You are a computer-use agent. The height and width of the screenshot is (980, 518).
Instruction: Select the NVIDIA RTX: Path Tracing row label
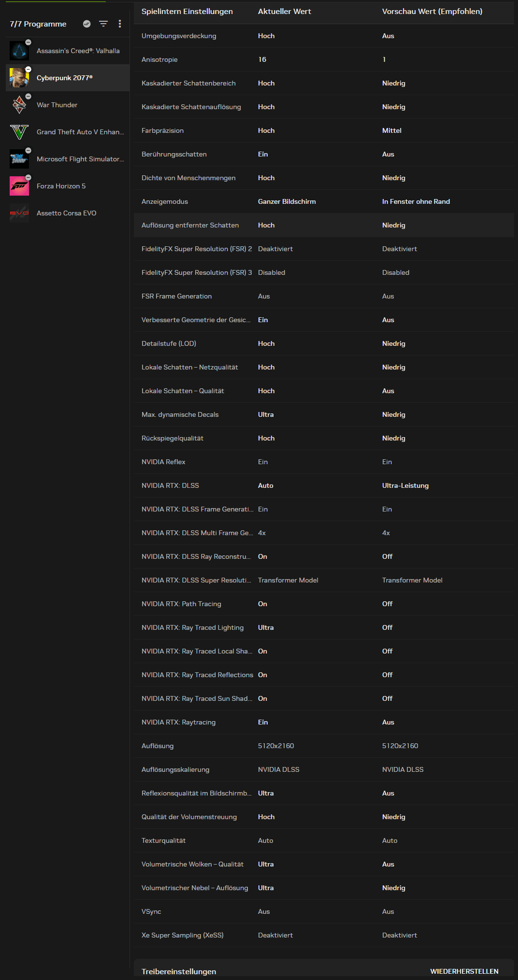[x=181, y=604]
